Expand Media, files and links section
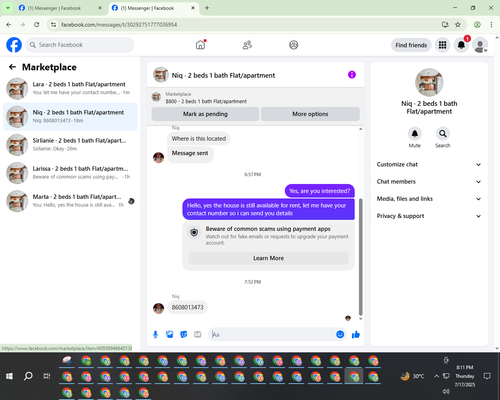Image resolution: width=500 pixels, height=400 pixels. [429, 199]
